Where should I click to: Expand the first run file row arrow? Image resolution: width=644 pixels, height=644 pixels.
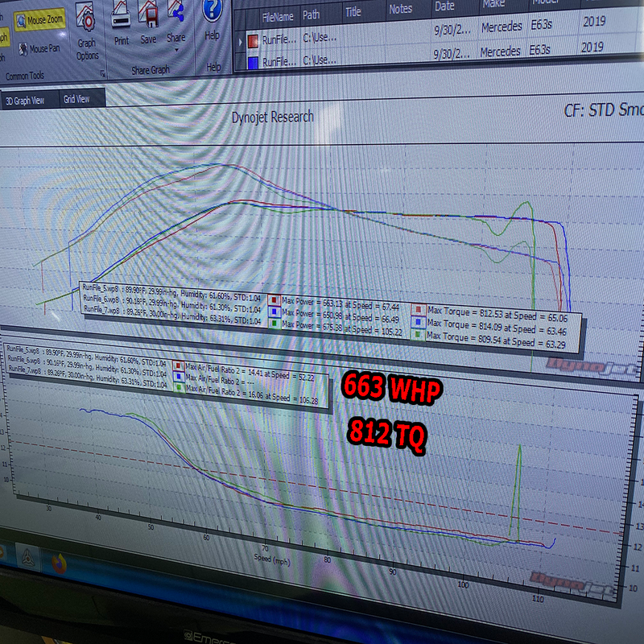(240, 39)
